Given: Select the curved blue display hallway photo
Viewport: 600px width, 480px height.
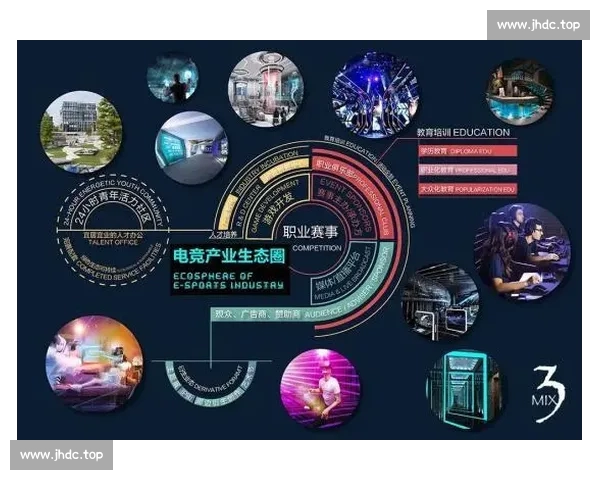Looking at the screenshot, I should coord(192,148).
